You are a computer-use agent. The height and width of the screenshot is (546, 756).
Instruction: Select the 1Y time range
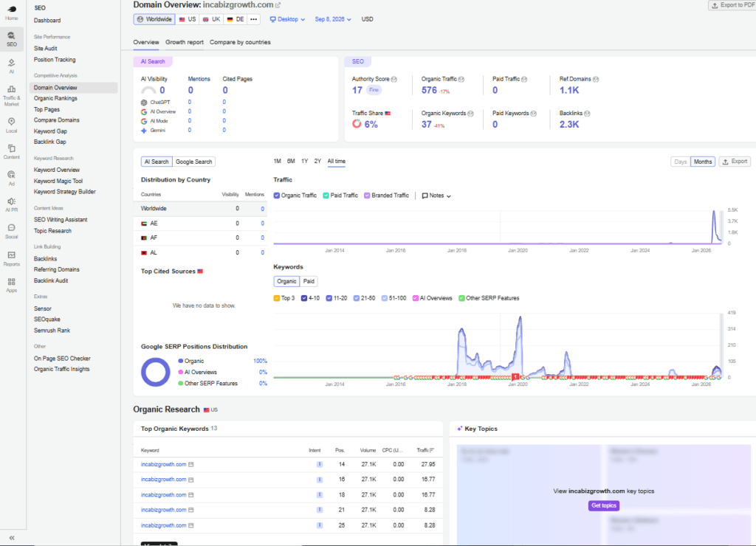coord(305,162)
